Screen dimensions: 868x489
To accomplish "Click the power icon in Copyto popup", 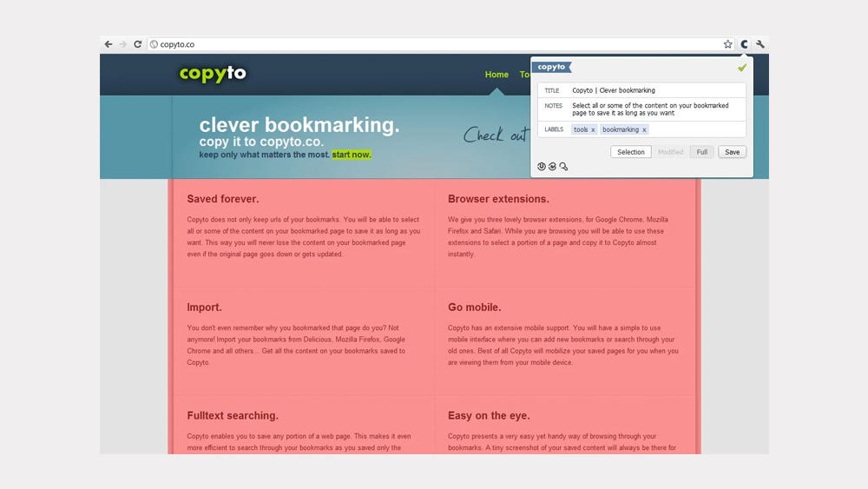I will pos(542,166).
